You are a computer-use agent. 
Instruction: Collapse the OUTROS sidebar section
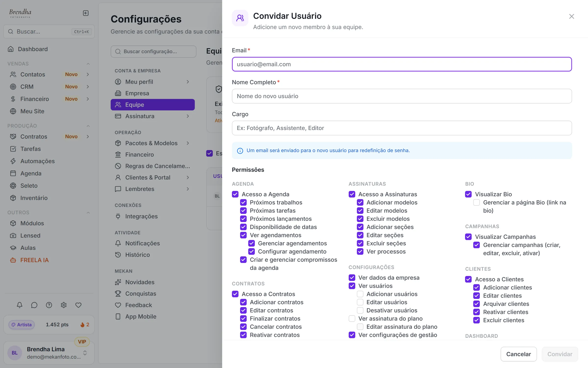click(88, 212)
